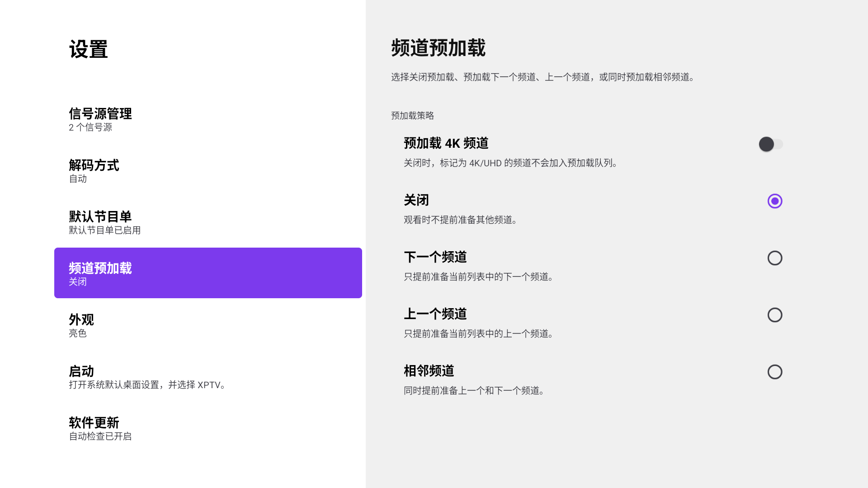868x488 pixels.
Task: Open 外观 appearance settings
Action: click(x=208, y=324)
